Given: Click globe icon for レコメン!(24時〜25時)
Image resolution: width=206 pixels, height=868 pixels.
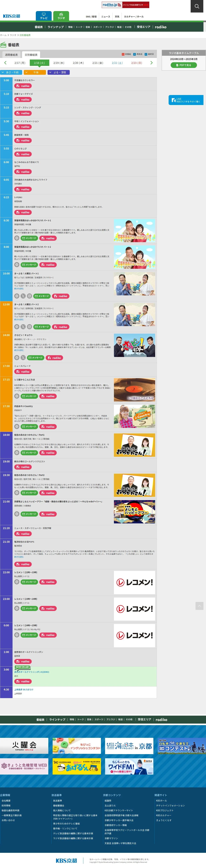Looking at the screenshot, I should tap(16, 635).
